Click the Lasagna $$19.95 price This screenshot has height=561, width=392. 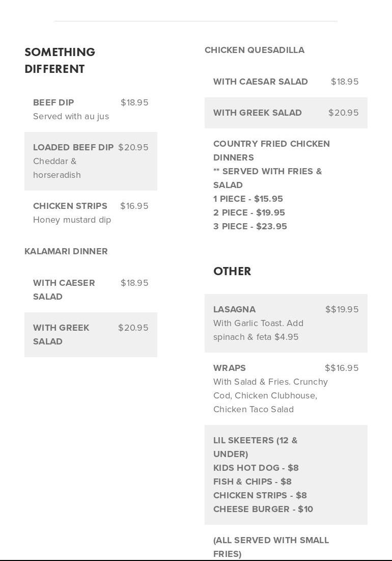click(342, 309)
